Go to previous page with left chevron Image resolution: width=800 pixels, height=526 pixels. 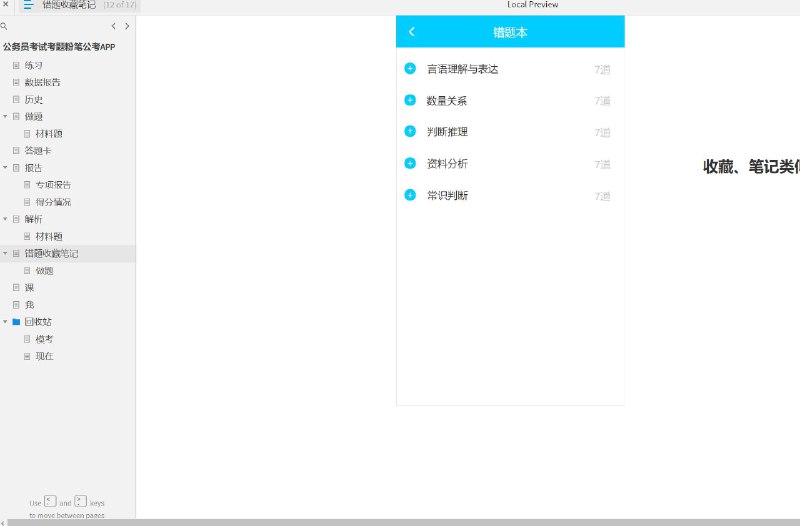pyautogui.click(x=113, y=26)
